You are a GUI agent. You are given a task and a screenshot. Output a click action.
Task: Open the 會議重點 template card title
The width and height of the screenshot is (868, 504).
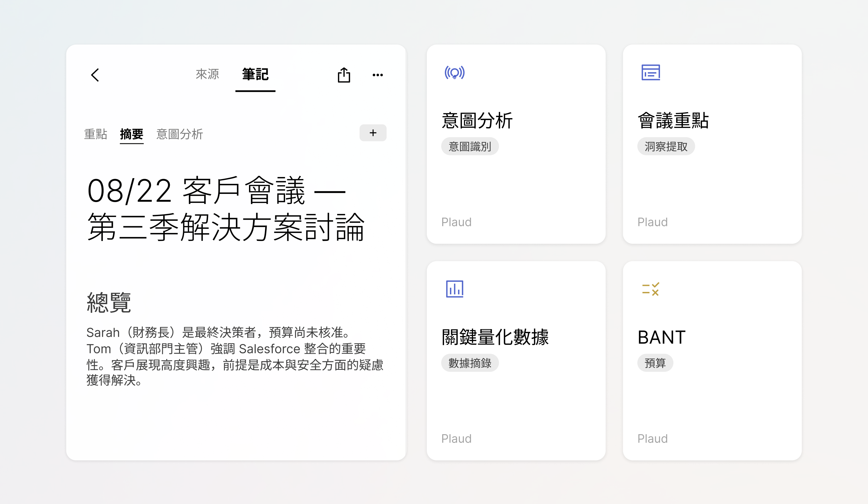click(673, 121)
